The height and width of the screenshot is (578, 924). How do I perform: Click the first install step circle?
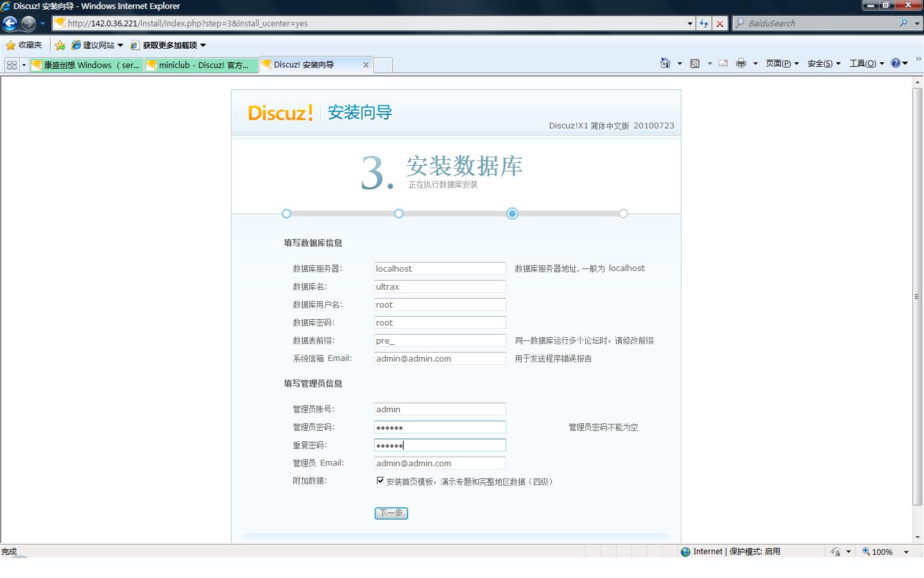pyautogui.click(x=286, y=213)
